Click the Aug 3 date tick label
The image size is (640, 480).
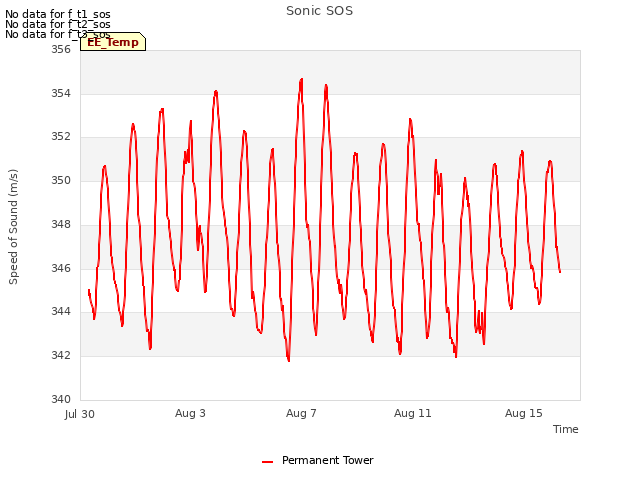pyautogui.click(x=190, y=413)
